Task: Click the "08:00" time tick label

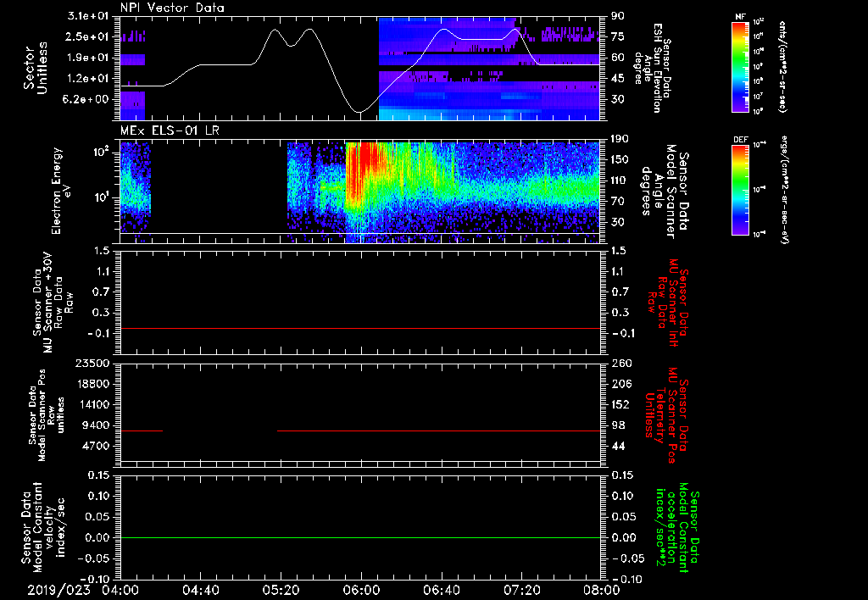Action: coord(602,590)
